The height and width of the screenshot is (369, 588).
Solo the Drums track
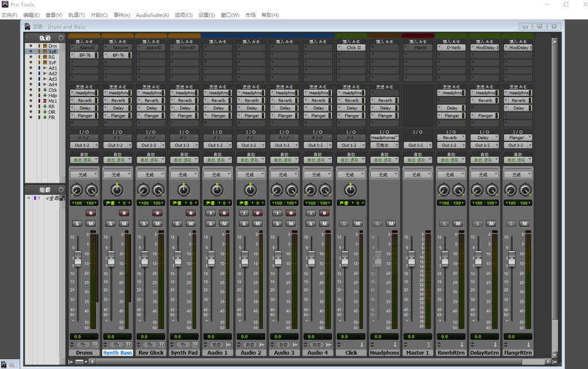[x=78, y=224]
